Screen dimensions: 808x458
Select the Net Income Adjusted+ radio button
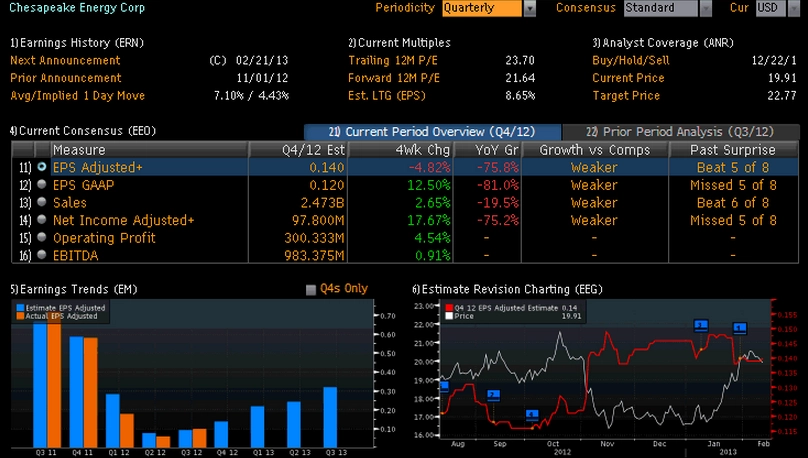point(42,220)
